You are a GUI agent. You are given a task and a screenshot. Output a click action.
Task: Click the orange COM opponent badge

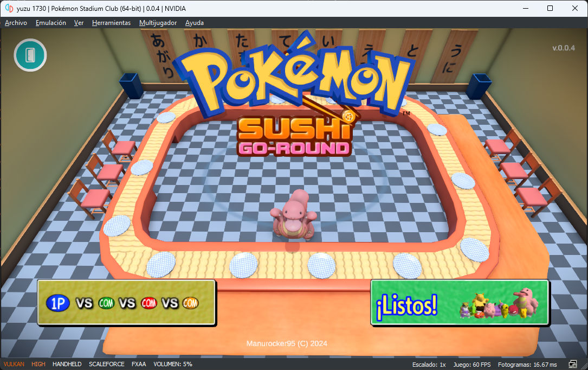[191, 303]
